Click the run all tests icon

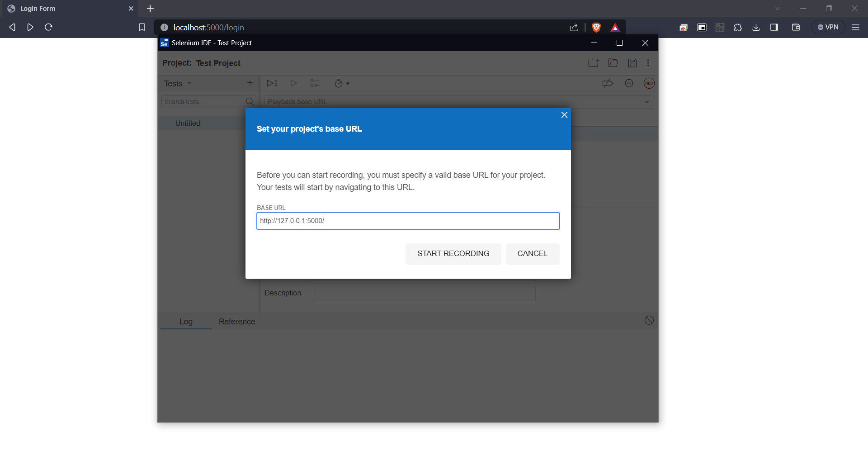(272, 83)
